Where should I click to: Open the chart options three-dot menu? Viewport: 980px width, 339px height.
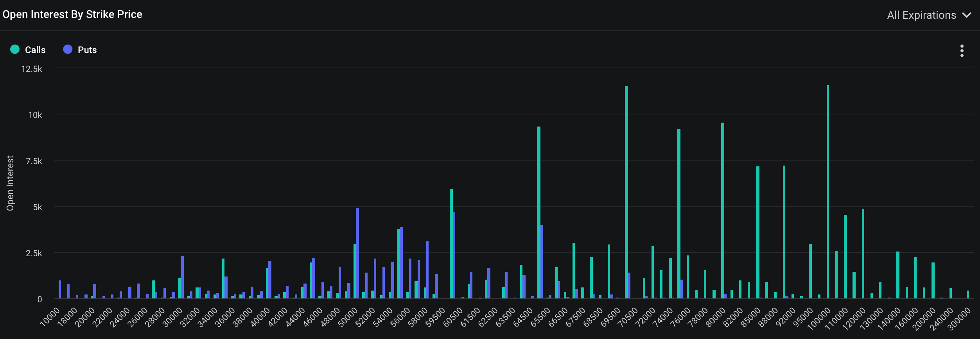coord(962,51)
